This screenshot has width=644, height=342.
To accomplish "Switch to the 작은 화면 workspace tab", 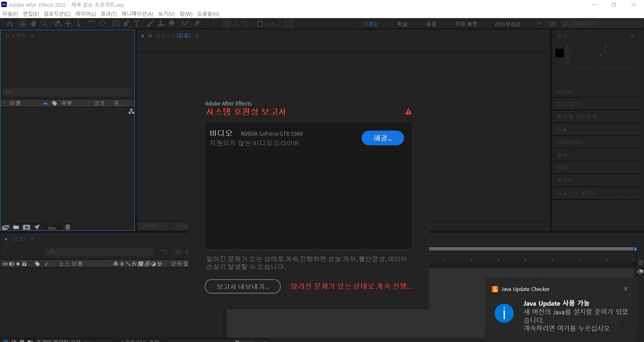I will click(466, 24).
